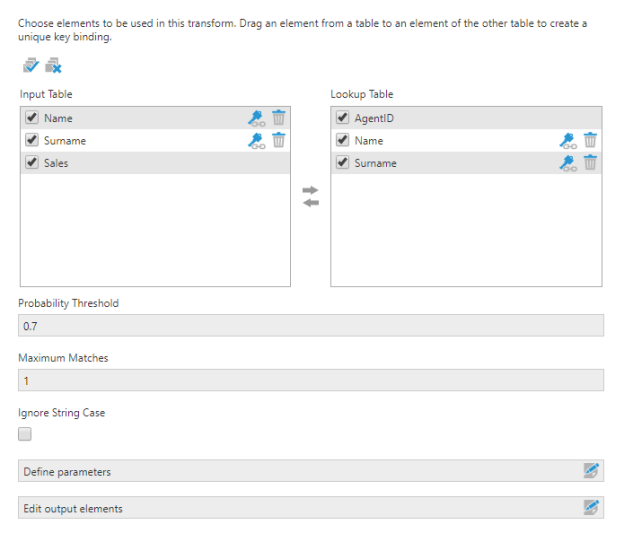Delete key binding for Lookup Table Surname
Screen dimensions: 624x542
tap(590, 163)
